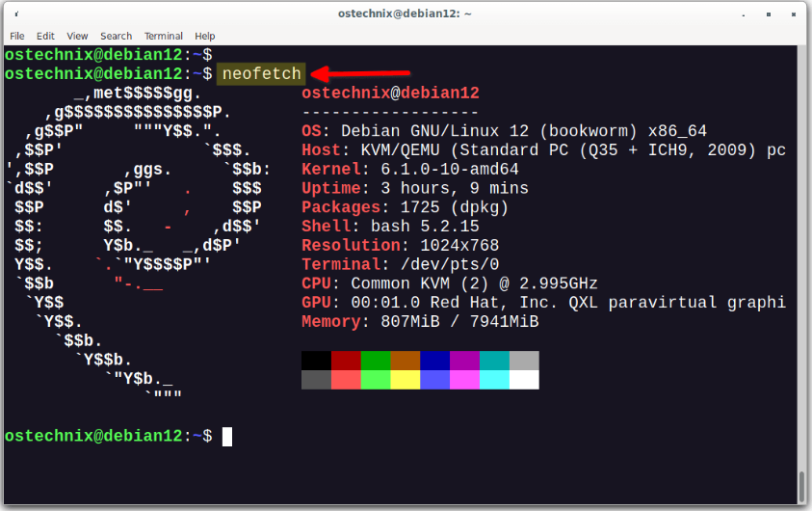Open the Search menu
The width and height of the screenshot is (812, 511).
(x=116, y=36)
